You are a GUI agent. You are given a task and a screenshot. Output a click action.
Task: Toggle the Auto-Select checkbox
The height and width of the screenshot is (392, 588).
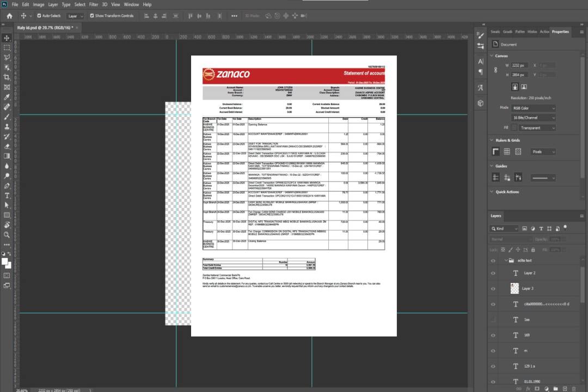point(39,16)
